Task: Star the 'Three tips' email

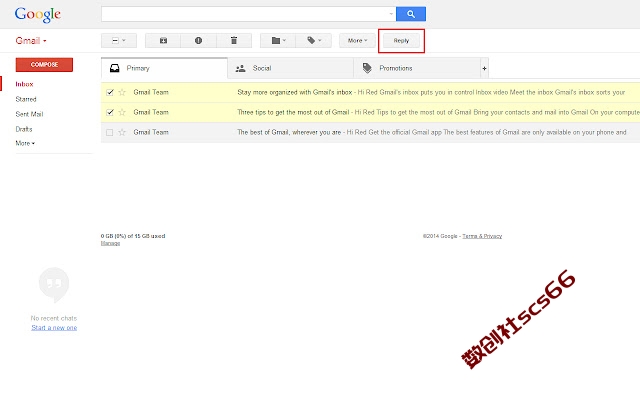Action: click(x=122, y=112)
